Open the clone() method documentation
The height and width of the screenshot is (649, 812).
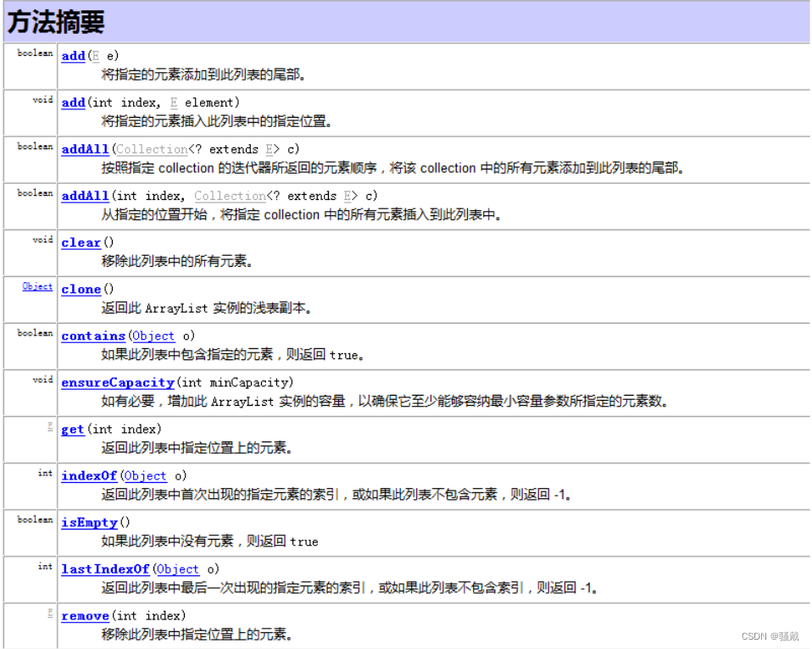pos(81,289)
